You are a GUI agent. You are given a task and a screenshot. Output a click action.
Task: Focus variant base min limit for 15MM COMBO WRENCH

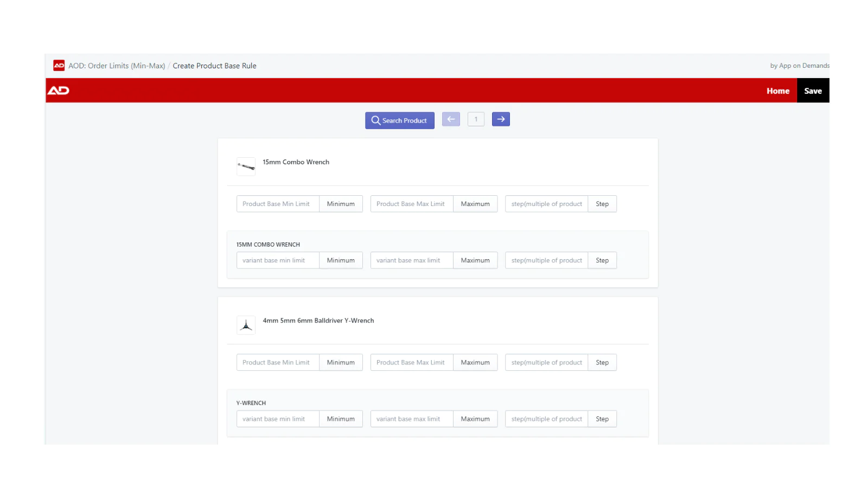278,260
